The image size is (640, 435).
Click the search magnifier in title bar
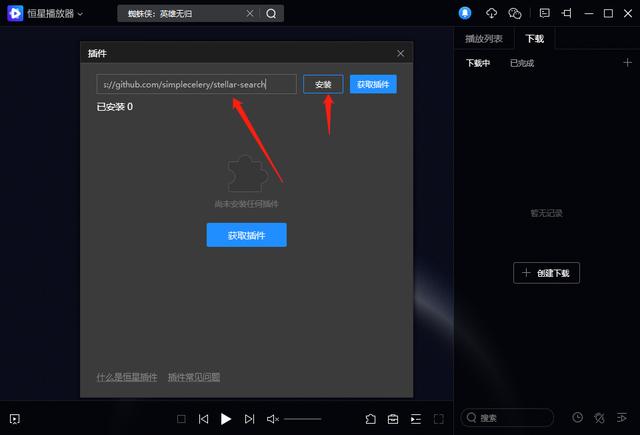(271, 14)
